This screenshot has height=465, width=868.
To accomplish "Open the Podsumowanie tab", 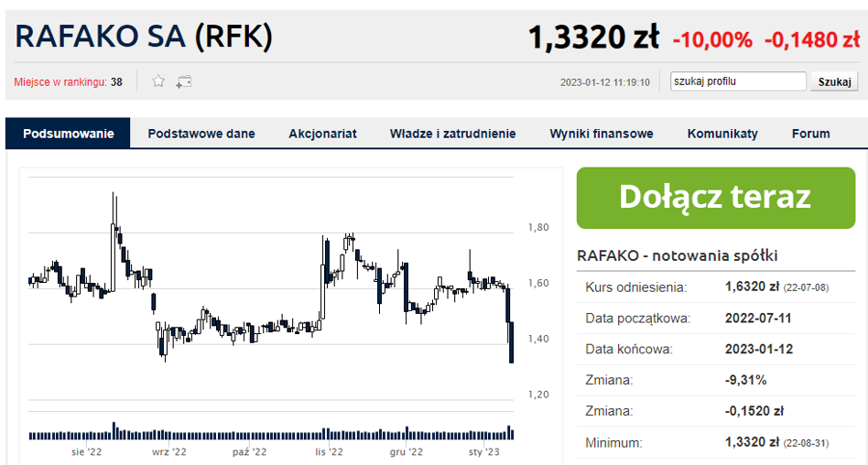I will 68,134.
